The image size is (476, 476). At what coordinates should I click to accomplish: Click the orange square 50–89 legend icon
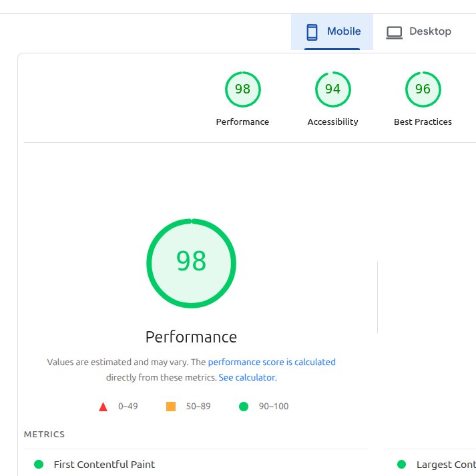coord(171,406)
